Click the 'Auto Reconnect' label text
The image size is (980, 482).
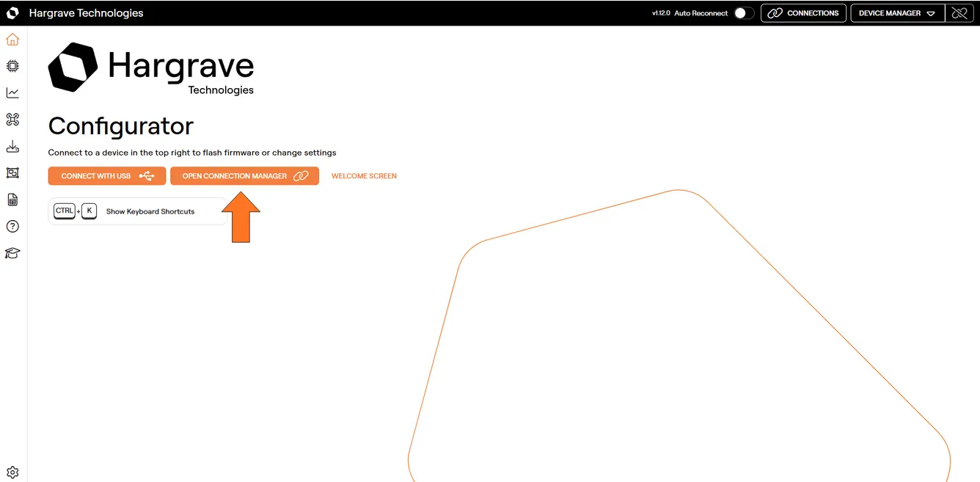(701, 13)
